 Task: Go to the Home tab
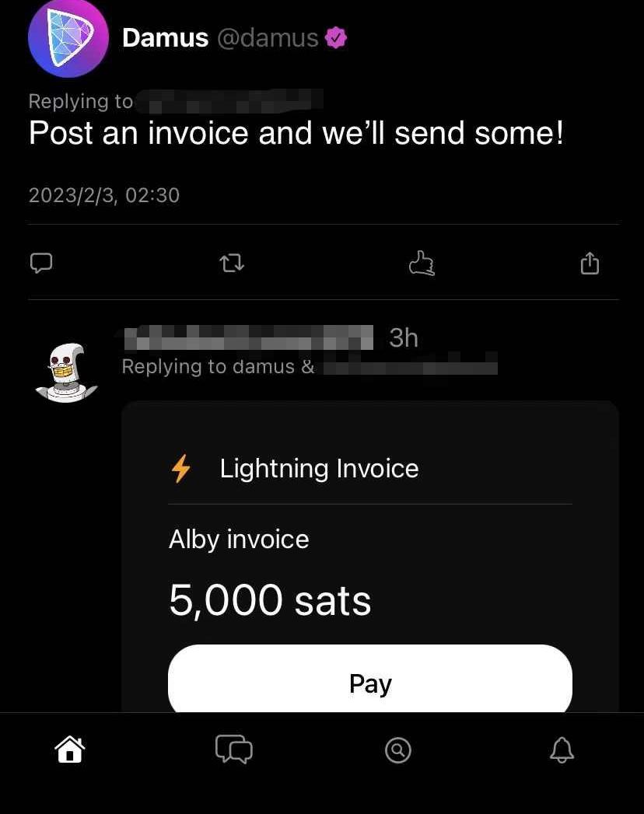tap(69, 749)
